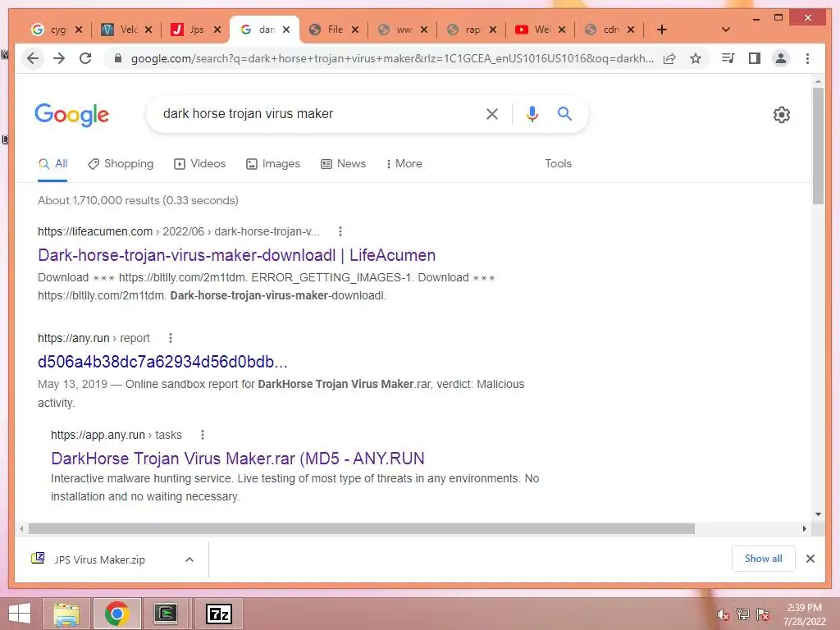Image resolution: width=840 pixels, height=630 pixels.
Task: Open options for any.run report result
Action: (171, 338)
